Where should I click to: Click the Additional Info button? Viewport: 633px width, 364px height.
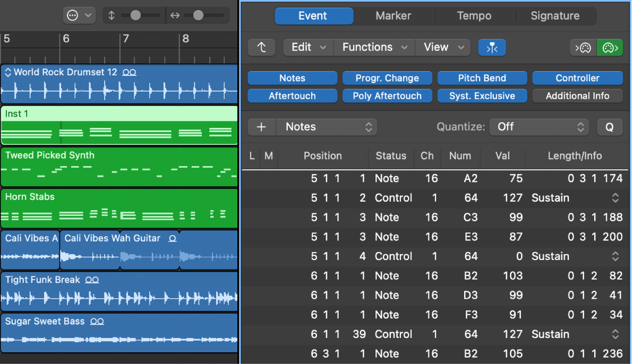click(577, 96)
